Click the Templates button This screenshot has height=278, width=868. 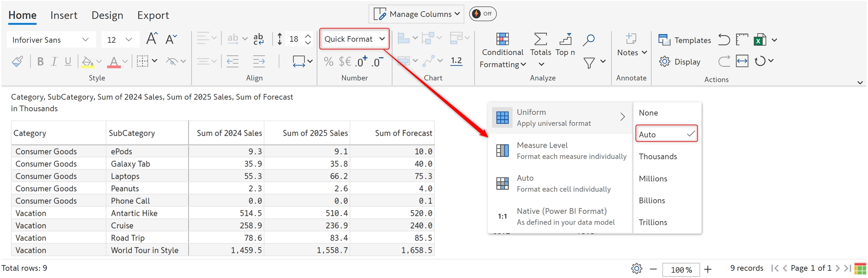[x=685, y=40]
